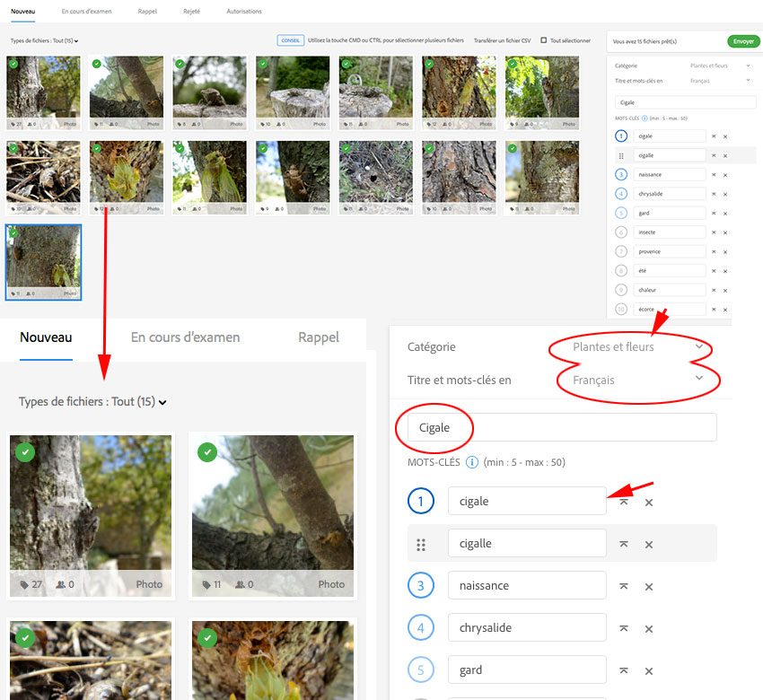Click the enlarged title field containing 'Cigale'
The width and height of the screenshot is (763, 700).
pyautogui.click(x=562, y=427)
